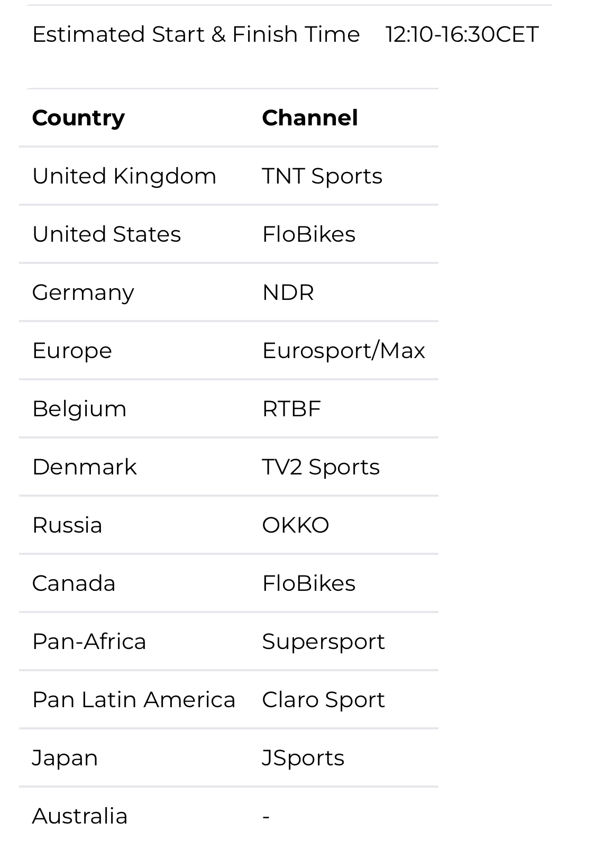Click the Eurosport/Max channel text
This screenshot has height=868, width=595.
pyautogui.click(x=344, y=351)
